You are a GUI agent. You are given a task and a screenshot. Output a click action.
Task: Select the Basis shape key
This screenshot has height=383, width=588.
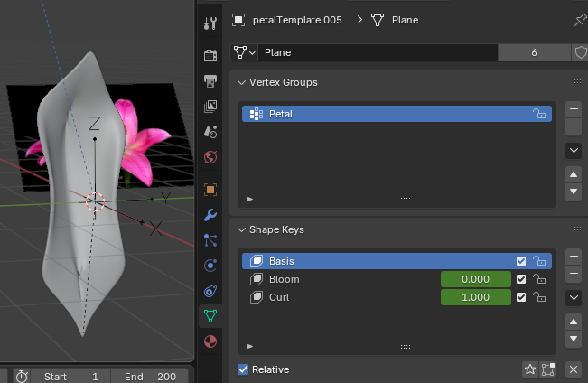coord(397,261)
